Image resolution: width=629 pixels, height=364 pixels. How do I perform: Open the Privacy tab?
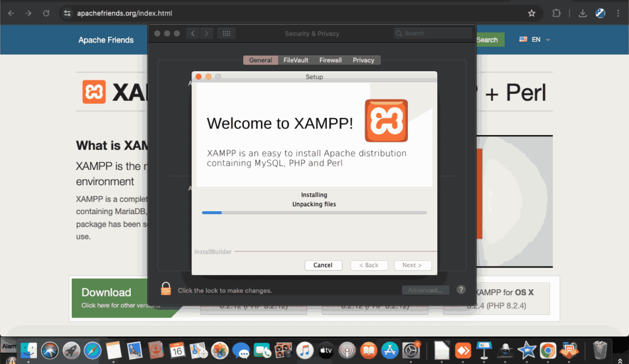pos(364,60)
